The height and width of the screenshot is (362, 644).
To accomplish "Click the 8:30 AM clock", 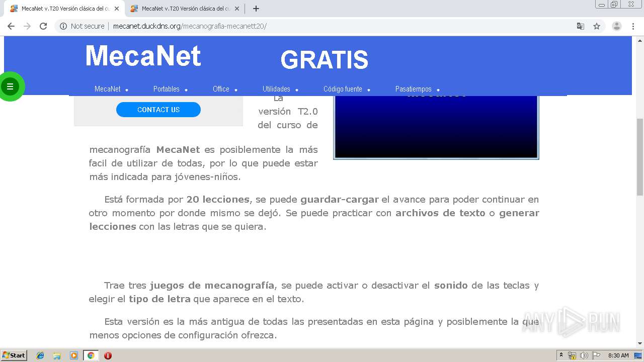I will coord(618,355).
